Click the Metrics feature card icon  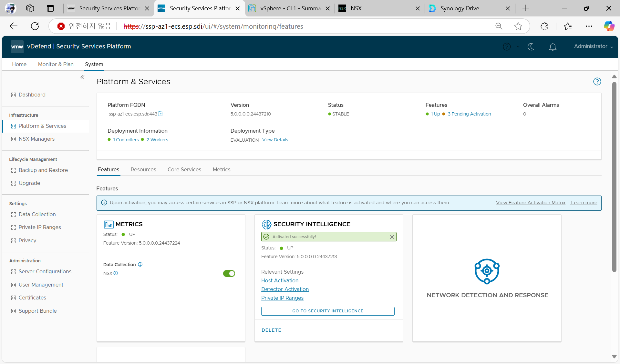pos(108,224)
